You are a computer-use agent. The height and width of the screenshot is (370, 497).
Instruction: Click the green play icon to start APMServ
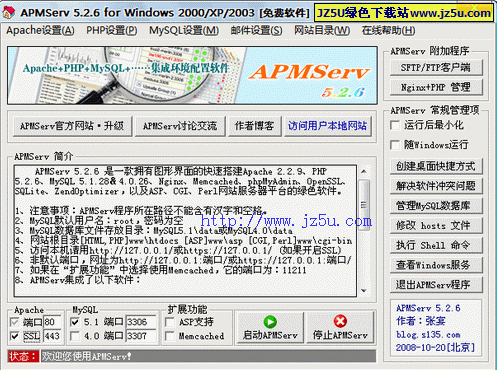pyautogui.click(x=270, y=322)
